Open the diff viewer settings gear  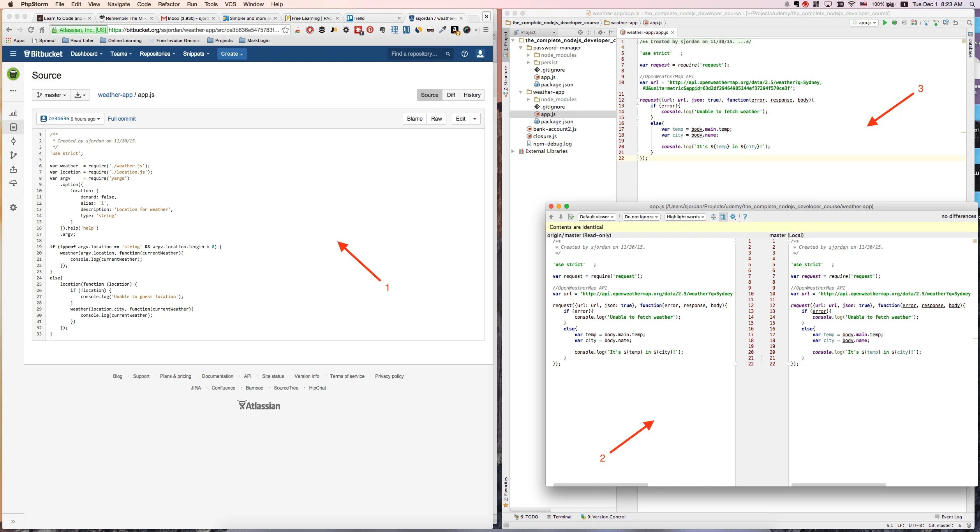(733, 217)
